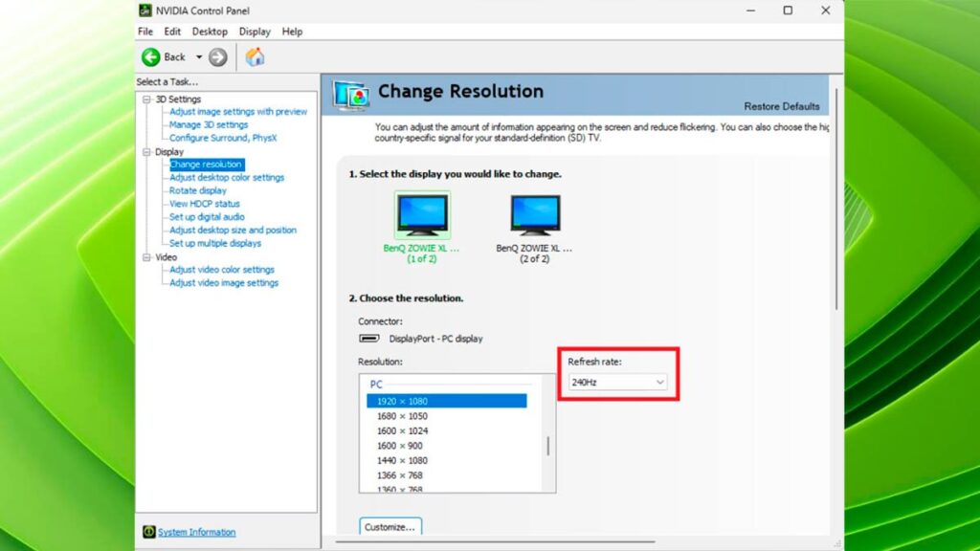Click the green Back arrow icon
Screen dimensions: 980x551
(151, 57)
